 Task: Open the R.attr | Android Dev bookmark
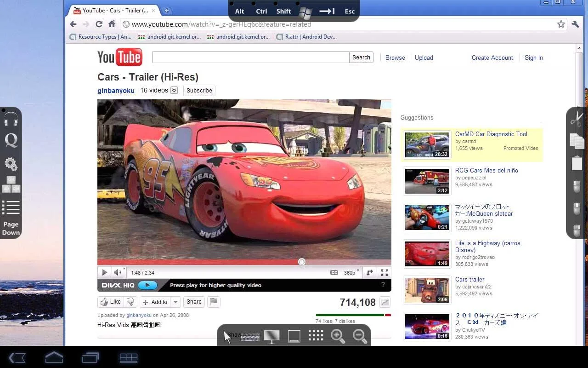[306, 37]
